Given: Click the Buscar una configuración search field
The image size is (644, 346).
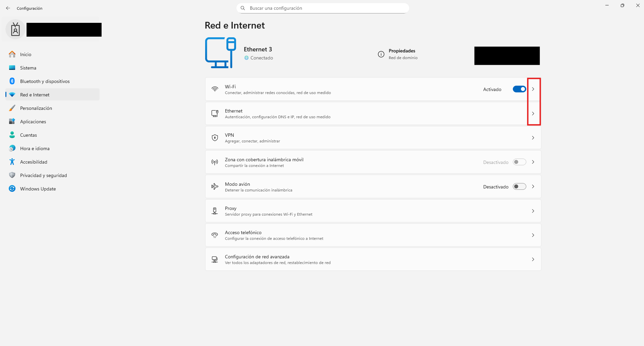Looking at the screenshot, I should [x=323, y=8].
